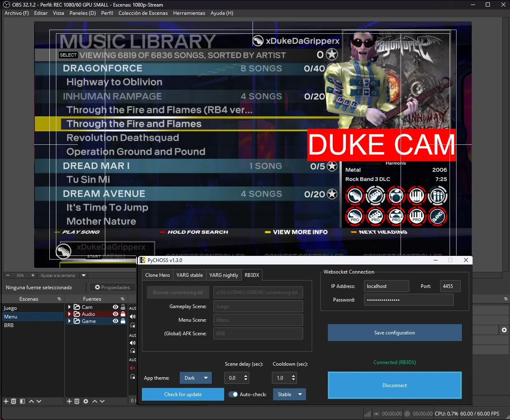
Task: Undock the Fuentes panel using its float icon
Action: 123,299
